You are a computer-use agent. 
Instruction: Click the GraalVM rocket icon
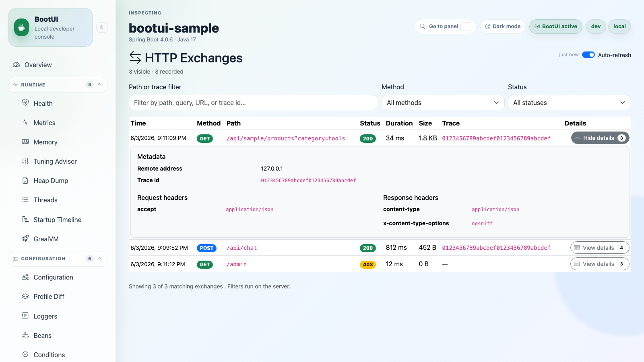tap(25, 239)
